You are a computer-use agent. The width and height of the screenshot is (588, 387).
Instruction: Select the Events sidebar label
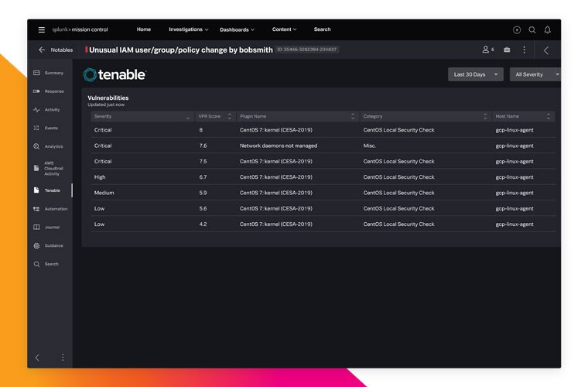(51, 128)
